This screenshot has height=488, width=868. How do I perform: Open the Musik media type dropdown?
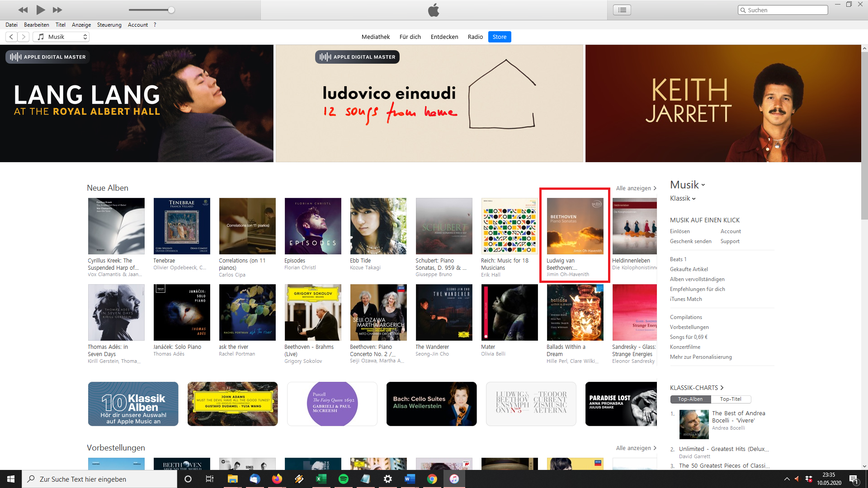(61, 37)
